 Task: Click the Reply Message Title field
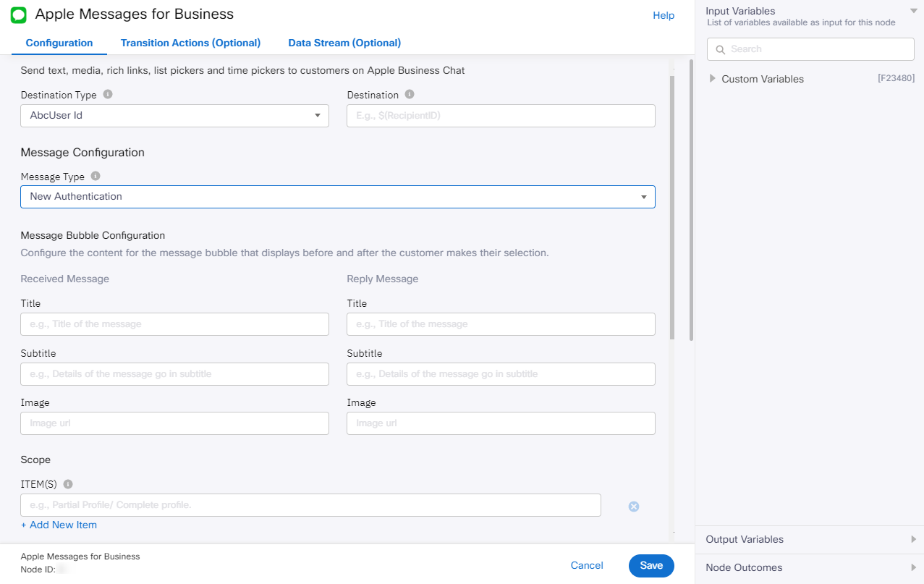point(501,324)
